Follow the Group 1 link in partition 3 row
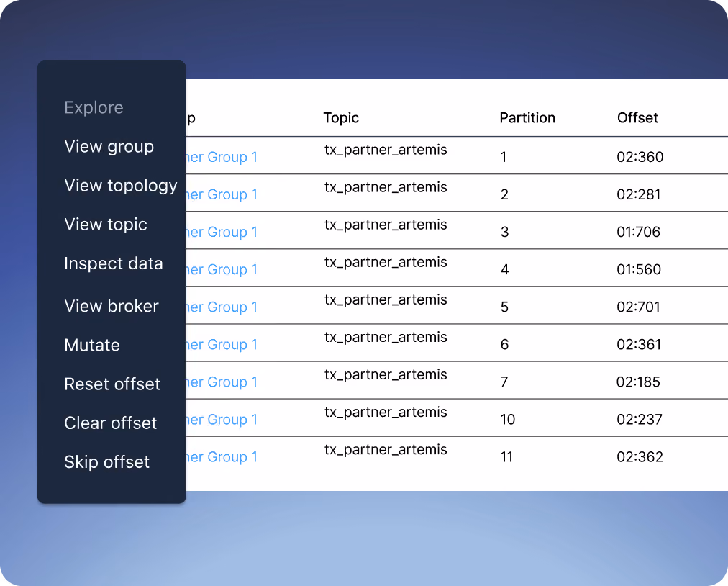 (x=222, y=232)
